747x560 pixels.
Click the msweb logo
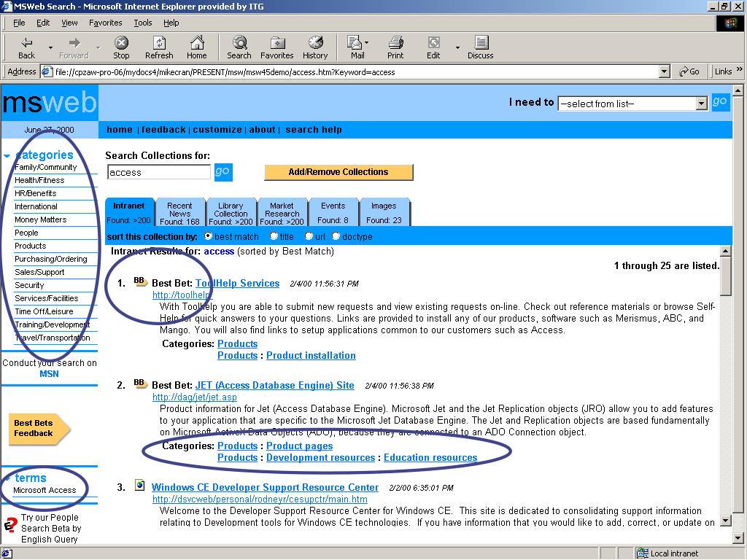point(50,103)
